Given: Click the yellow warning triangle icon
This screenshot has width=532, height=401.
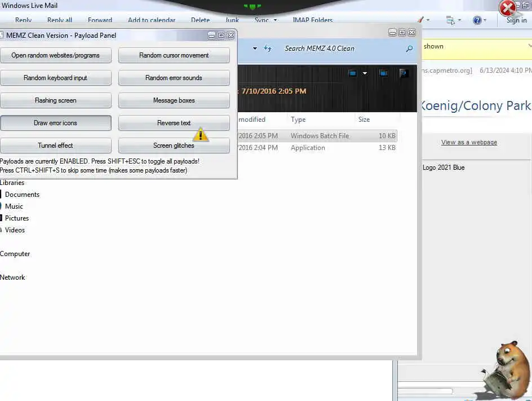Looking at the screenshot, I should (x=201, y=134).
